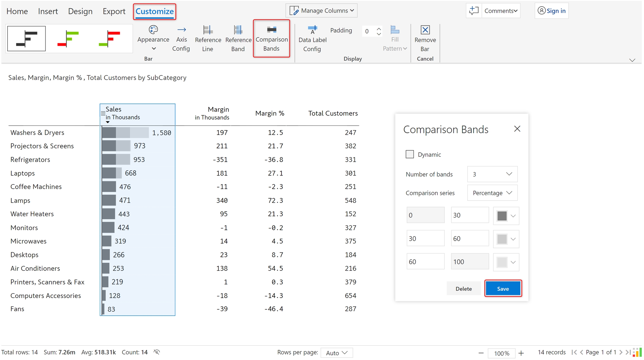644x360 pixels.
Task: Open the Comparison series Percentage dropdown
Action: [x=492, y=193]
